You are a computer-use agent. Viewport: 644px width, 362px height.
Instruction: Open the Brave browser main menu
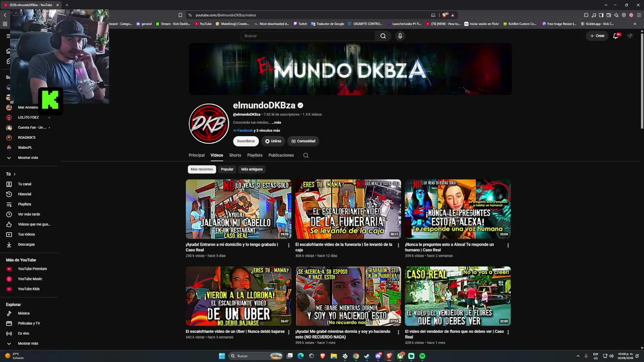click(638, 15)
